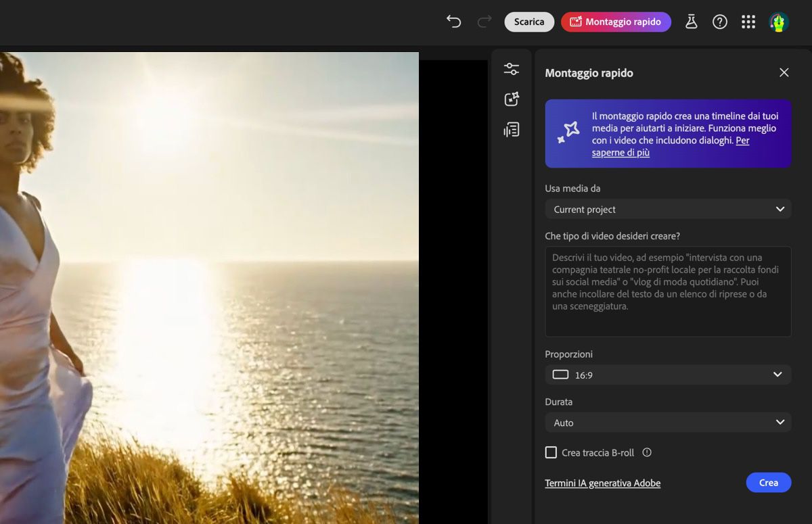Screen dimensions: 812x524
Task: Expand the Durata Auto dropdown
Action: click(668, 423)
